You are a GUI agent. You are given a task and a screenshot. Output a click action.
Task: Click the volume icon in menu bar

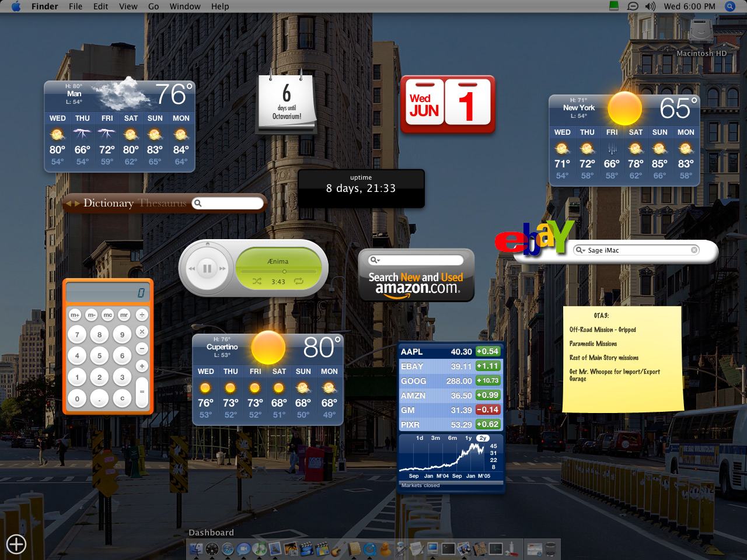[651, 6]
